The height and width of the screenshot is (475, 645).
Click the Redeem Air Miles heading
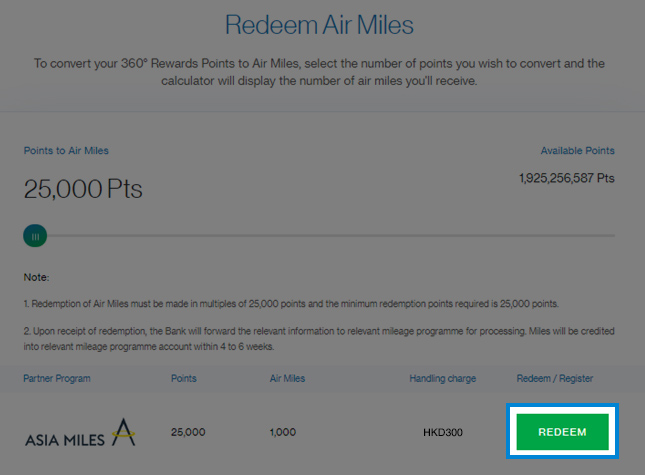319,25
